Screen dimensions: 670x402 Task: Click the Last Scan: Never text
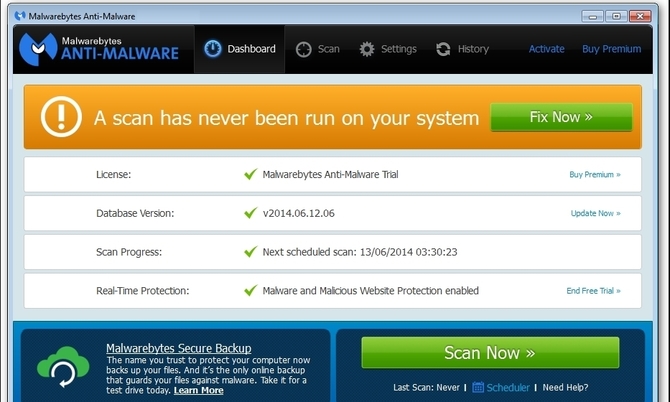[426, 387]
